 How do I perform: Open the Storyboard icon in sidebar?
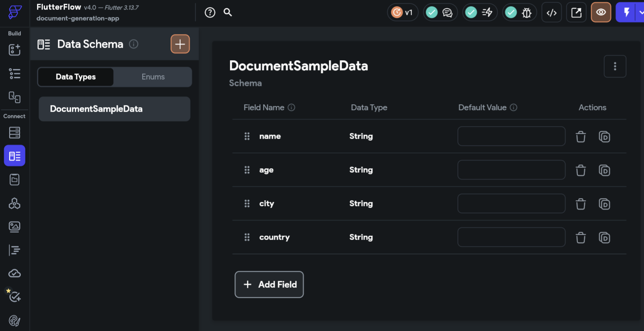15,97
